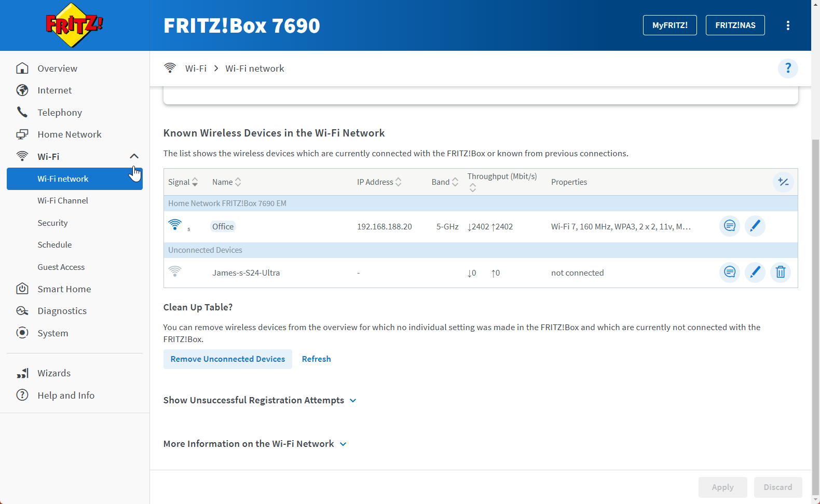Open the three-dot menu in header
820x504 pixels.
[x=787, y=25]
